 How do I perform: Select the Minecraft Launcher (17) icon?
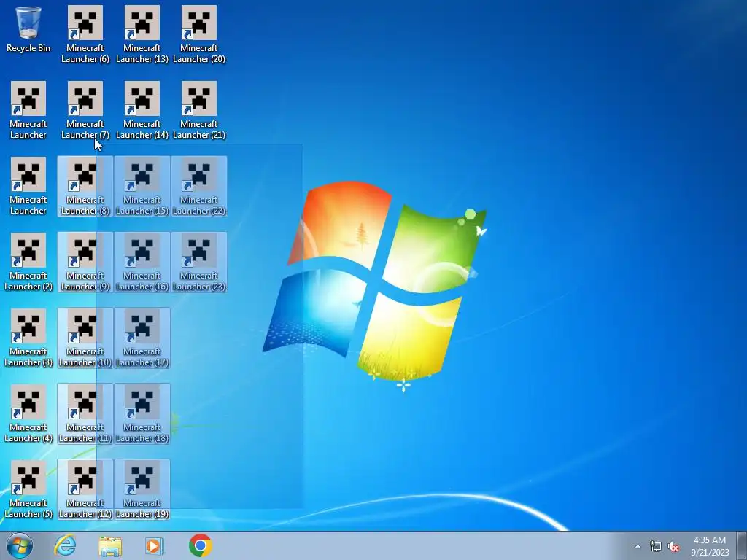(142, 338)
